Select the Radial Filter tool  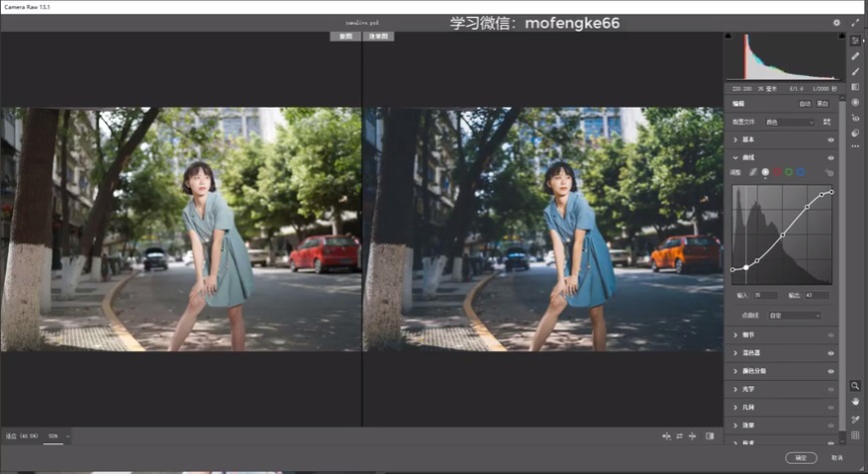tap(855, 103)
